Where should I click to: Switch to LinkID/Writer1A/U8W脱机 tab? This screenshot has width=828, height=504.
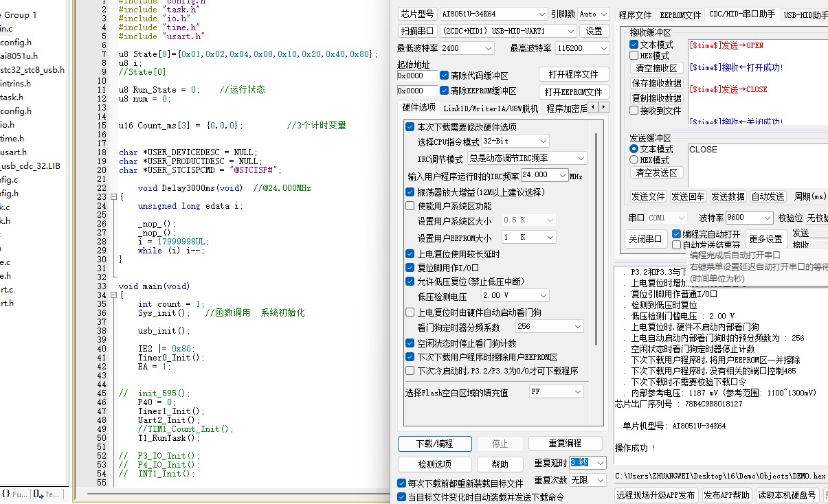[491, 108]
